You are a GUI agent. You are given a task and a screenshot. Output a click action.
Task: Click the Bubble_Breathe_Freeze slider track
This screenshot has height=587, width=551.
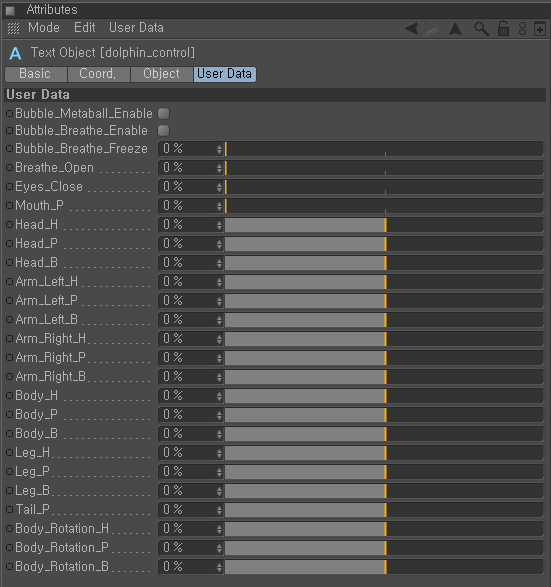click(384, 149)
